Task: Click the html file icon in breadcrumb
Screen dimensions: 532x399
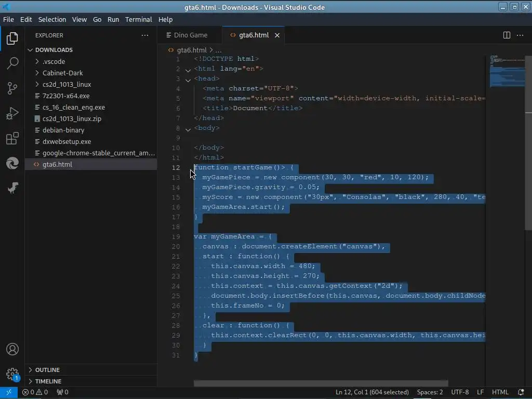Action: click(171, 50)
